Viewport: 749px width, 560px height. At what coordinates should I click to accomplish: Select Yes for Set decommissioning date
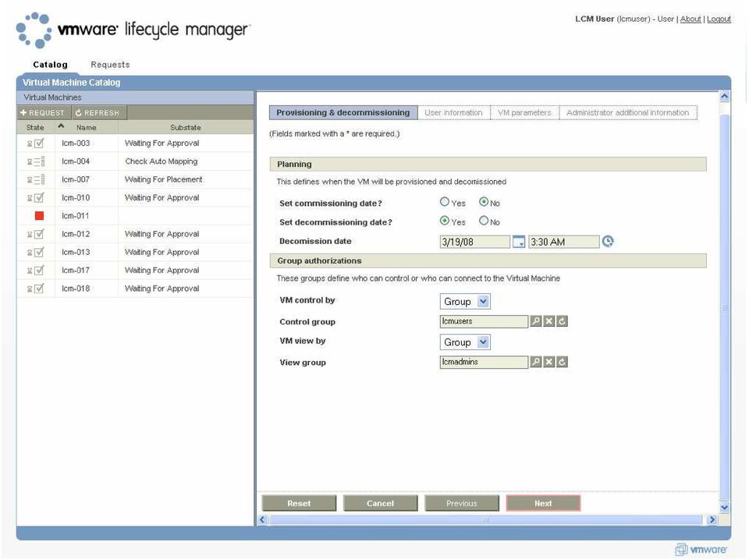pos(444,221)
